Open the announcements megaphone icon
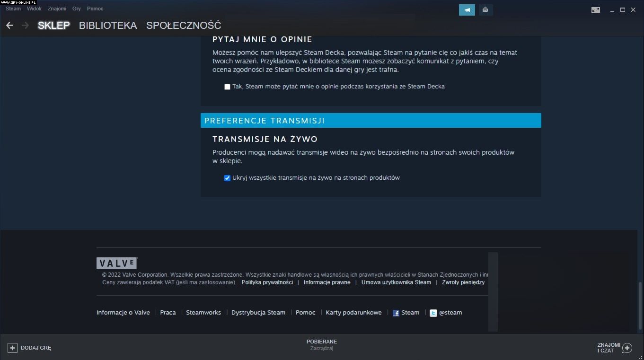Screen dimensions: 644x360 [x=467, y=10]
